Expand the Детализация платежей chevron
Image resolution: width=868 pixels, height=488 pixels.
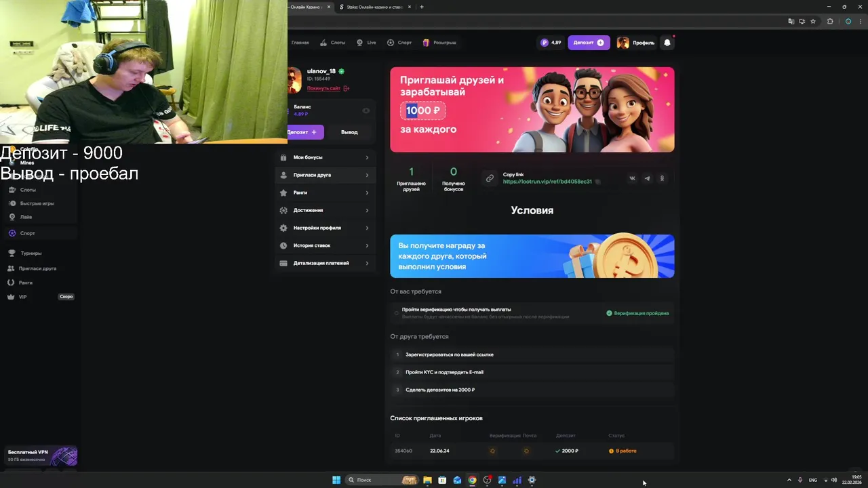367,263
